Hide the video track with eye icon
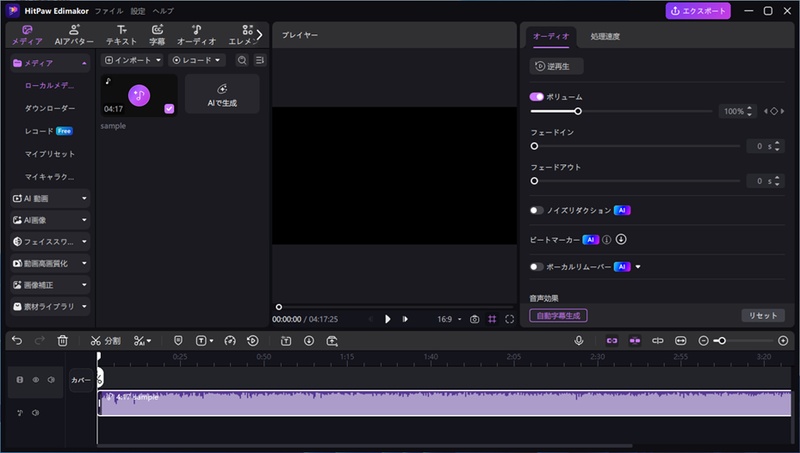 point(36,380)
